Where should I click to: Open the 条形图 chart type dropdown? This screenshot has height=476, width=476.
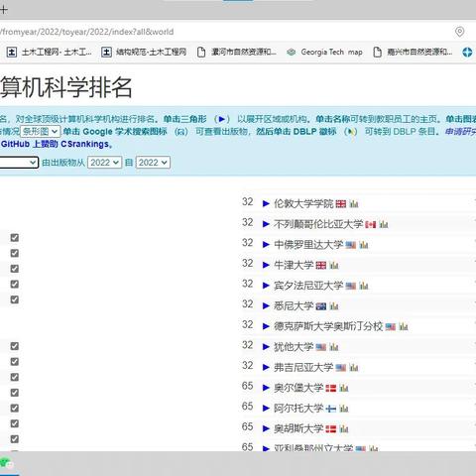(41, 132)
